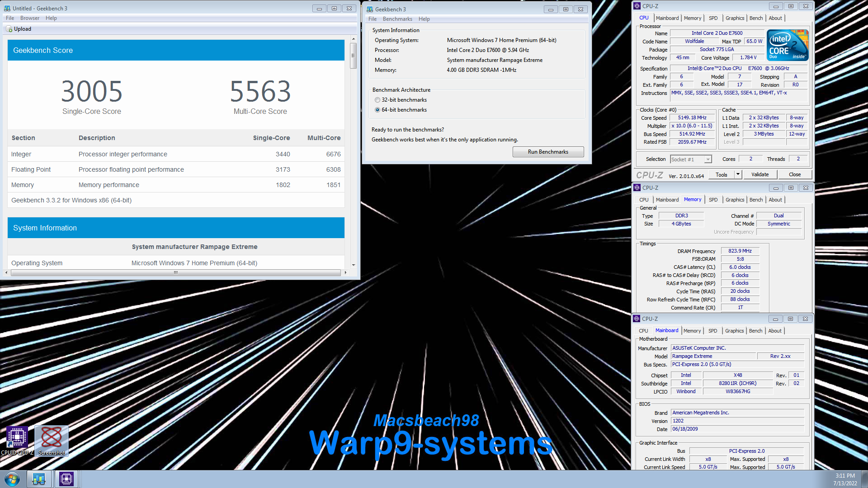Screen dimensions: 868x488
Task: Click Floating Point single-core value 3173
Action: coord(283,169)
